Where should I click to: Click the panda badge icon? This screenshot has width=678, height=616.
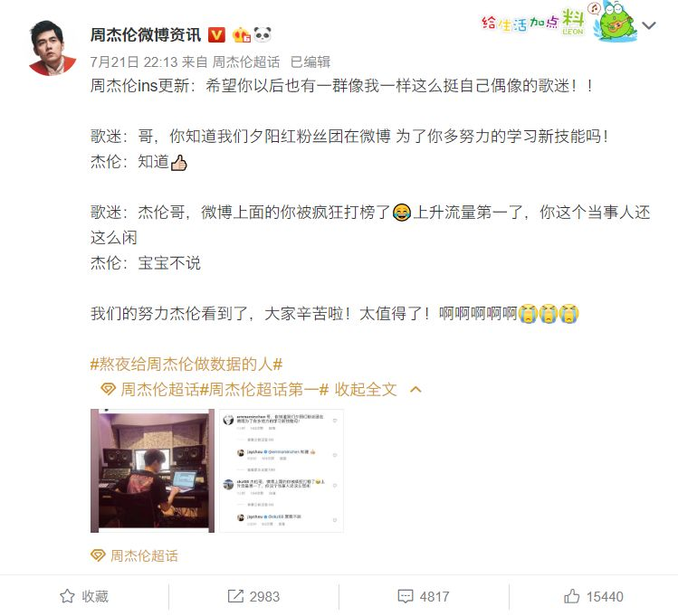click(262, 34)
